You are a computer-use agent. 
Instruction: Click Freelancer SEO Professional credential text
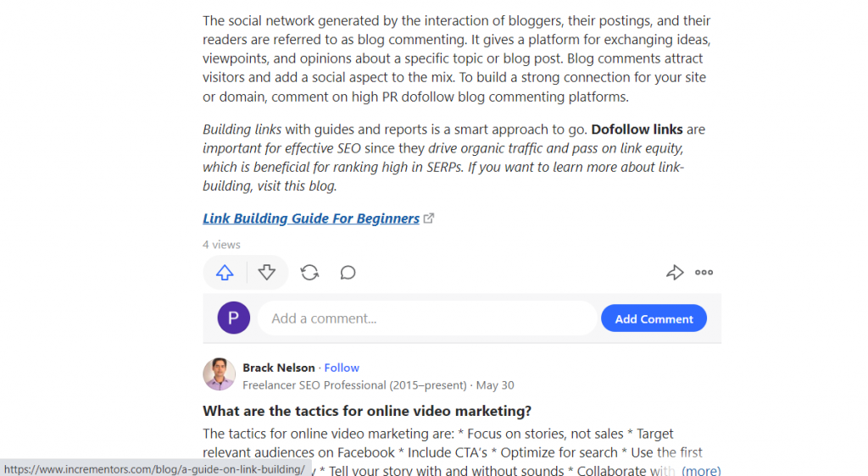[x=354, y=385]
